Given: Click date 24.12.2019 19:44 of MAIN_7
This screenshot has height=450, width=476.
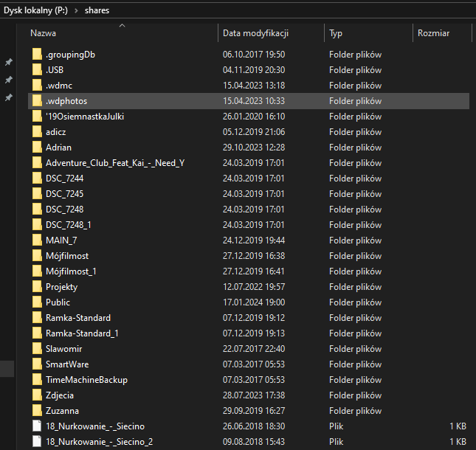Looking at the screenshot, I should click(254, 240).
